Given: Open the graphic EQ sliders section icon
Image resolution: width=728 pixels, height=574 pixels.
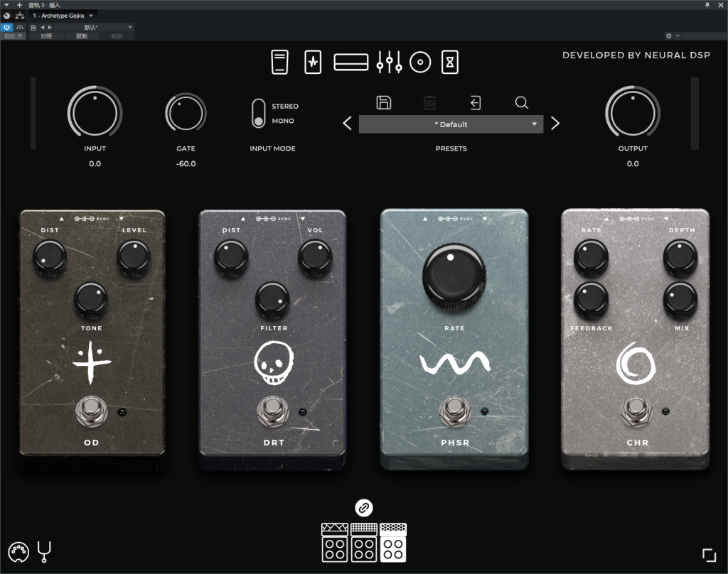Looking at the screenshot, I should [x=389, y=63].
